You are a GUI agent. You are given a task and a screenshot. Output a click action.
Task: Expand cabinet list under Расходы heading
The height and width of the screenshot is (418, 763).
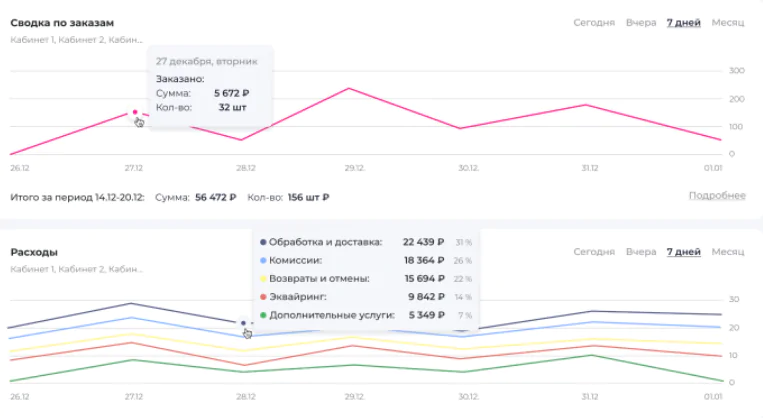click(x=75, y=270)
